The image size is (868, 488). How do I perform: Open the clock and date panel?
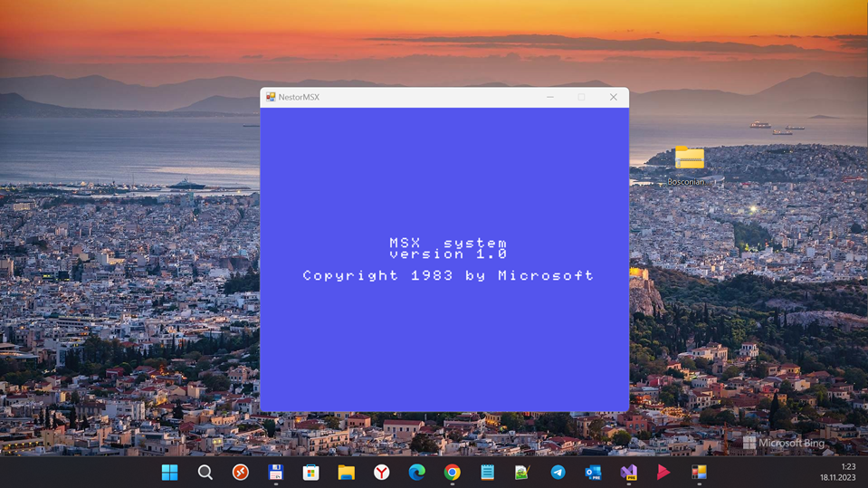[x=837, y=472]
